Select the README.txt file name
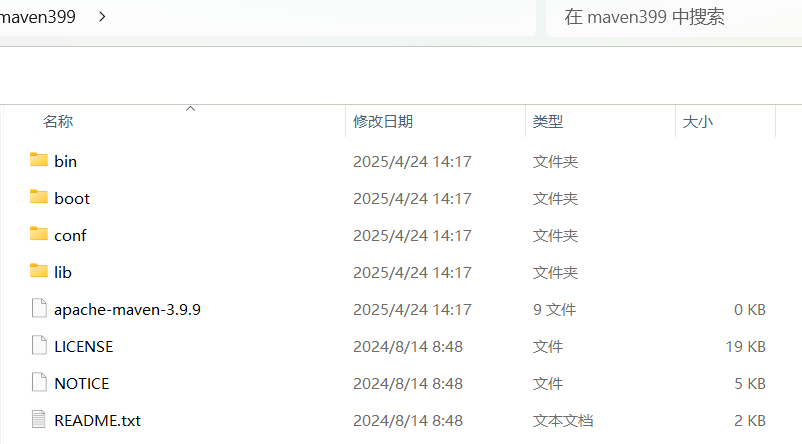The height and width of the screenshot is (444, 802). pyautogui.click(x=98, y=420)
